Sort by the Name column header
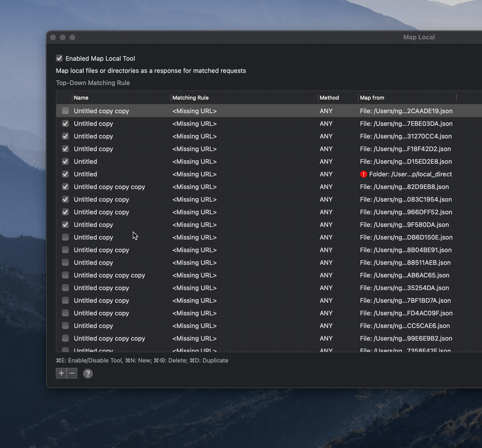The image size is (482, 448). (x=81, y=98)
